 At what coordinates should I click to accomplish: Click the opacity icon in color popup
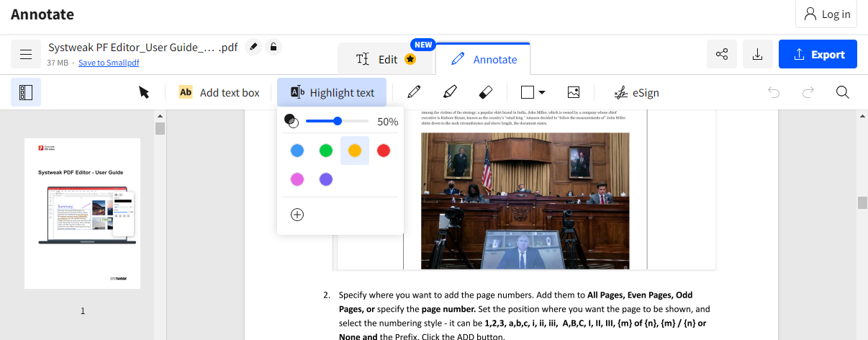click(291, 121)
